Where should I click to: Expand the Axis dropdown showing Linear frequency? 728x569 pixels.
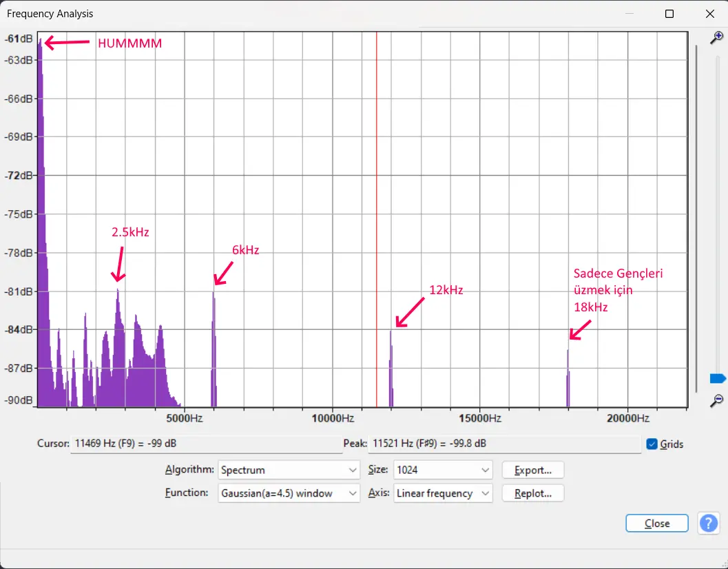click(443, 493)
